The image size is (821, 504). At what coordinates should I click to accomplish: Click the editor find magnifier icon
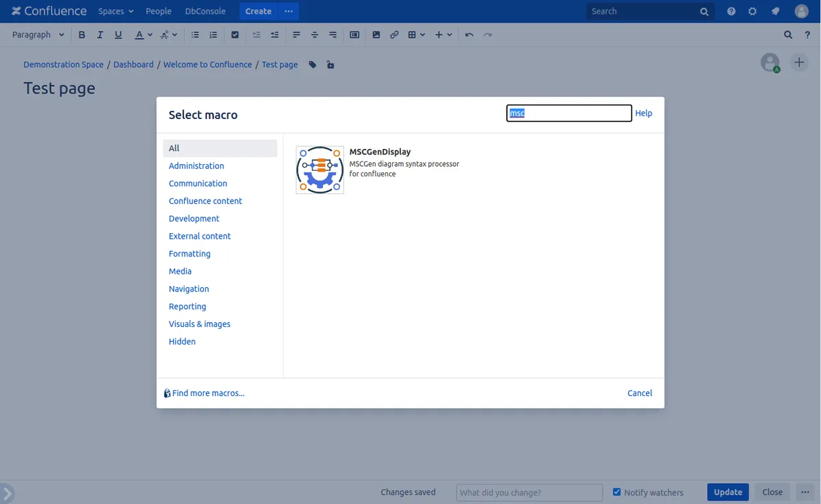click(788, 35)
